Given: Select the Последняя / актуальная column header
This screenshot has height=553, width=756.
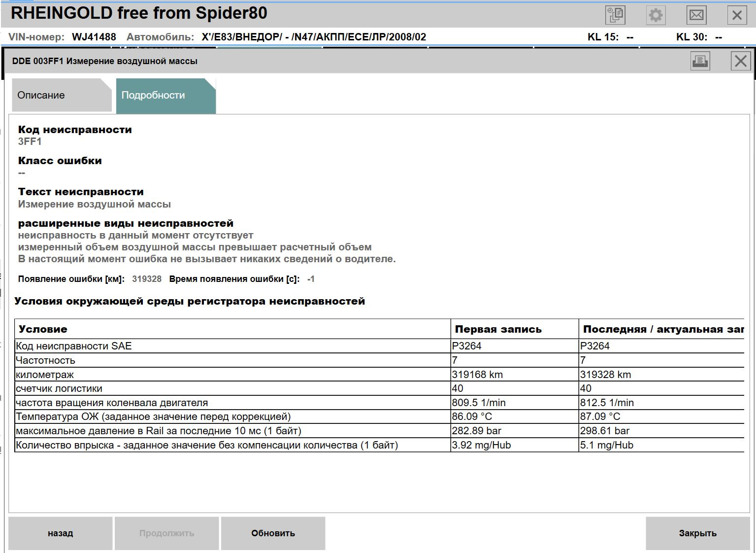Looking at the screenshot, I should (661, 329).
